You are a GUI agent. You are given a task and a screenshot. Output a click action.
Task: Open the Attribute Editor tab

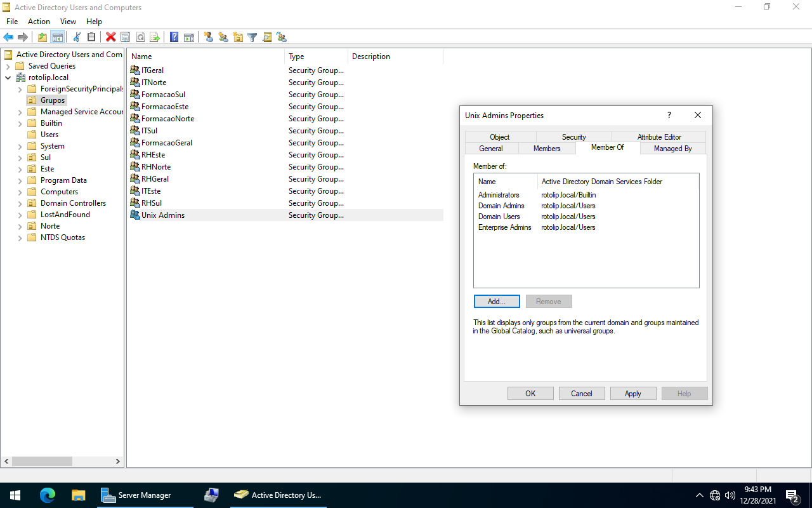pos(658,137)
